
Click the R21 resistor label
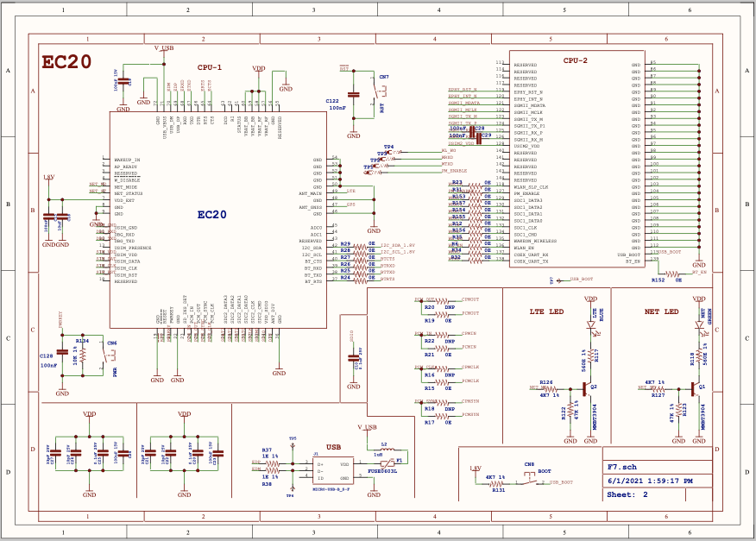point(429,355)
